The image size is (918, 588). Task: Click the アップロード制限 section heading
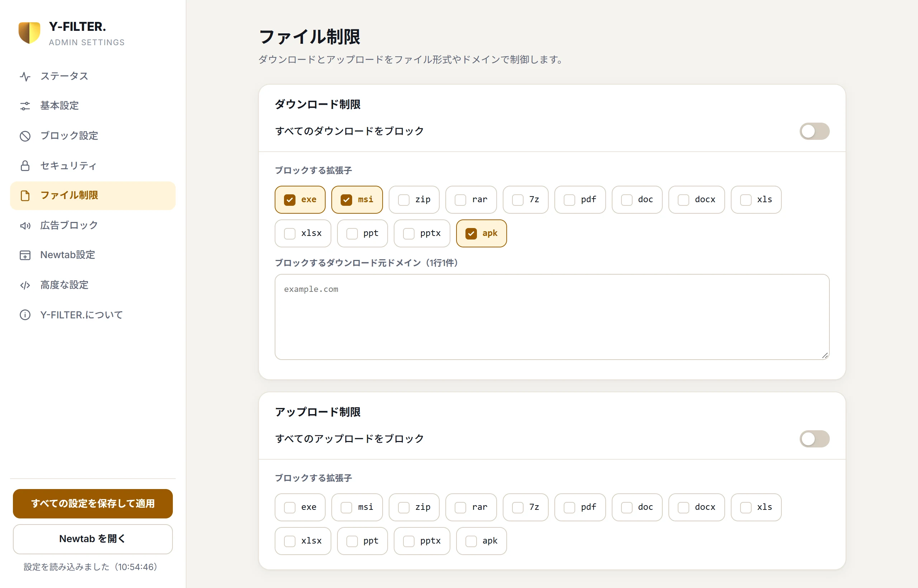click(x=318, y=412)
